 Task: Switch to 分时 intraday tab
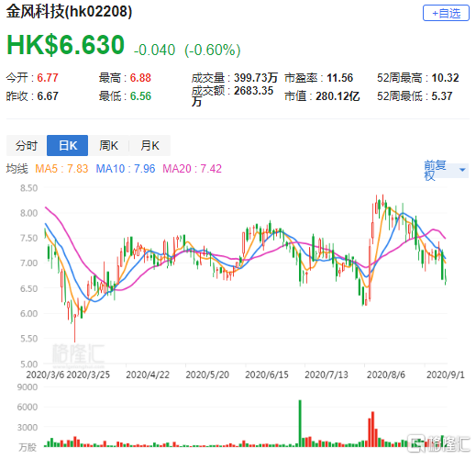tap(27, 146)
